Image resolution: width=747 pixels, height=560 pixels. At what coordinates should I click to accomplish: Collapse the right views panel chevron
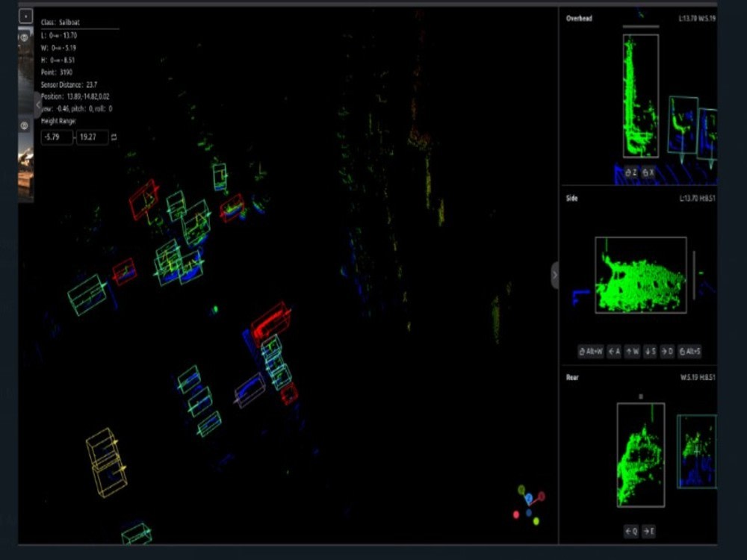tap(554, 275)
